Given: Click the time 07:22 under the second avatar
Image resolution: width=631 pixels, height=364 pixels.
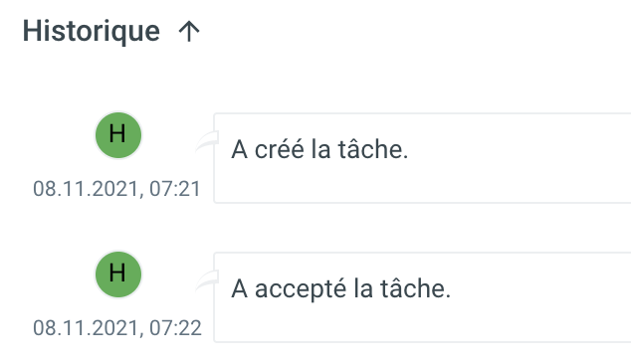Looking at the screenshot, I should [175, 328].
